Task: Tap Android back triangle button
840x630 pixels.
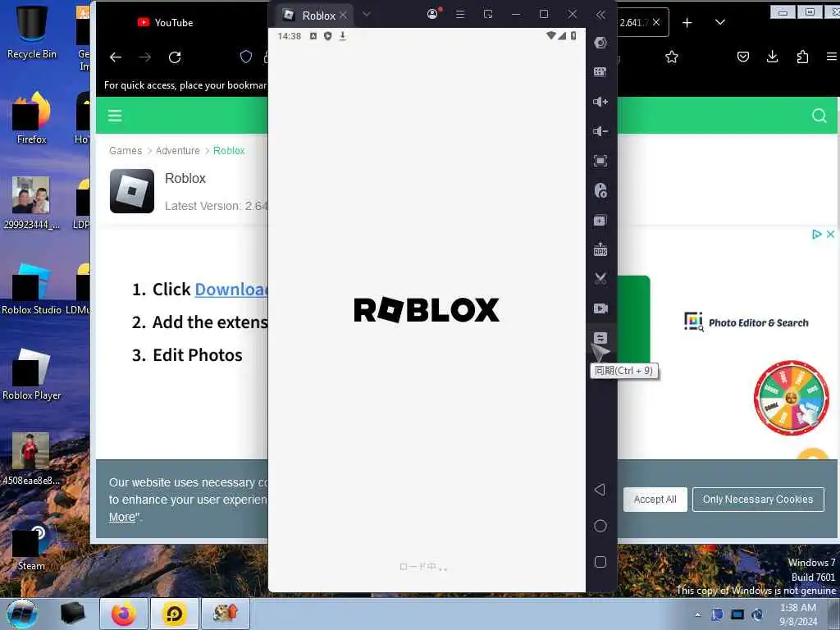Action: (x=600, y=490)
